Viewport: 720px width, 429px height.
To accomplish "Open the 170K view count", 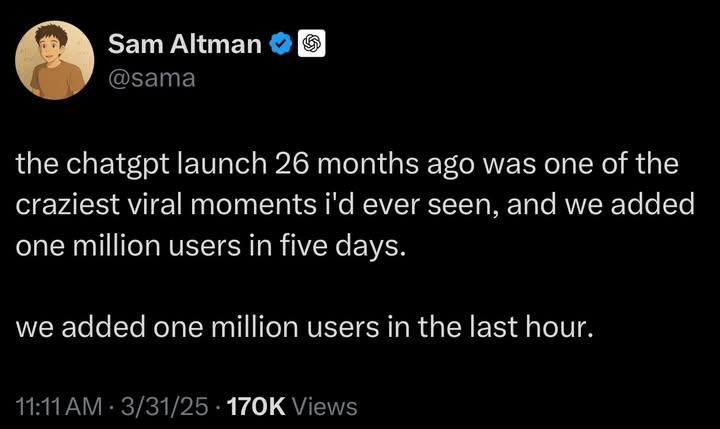I will coord(258,406).
